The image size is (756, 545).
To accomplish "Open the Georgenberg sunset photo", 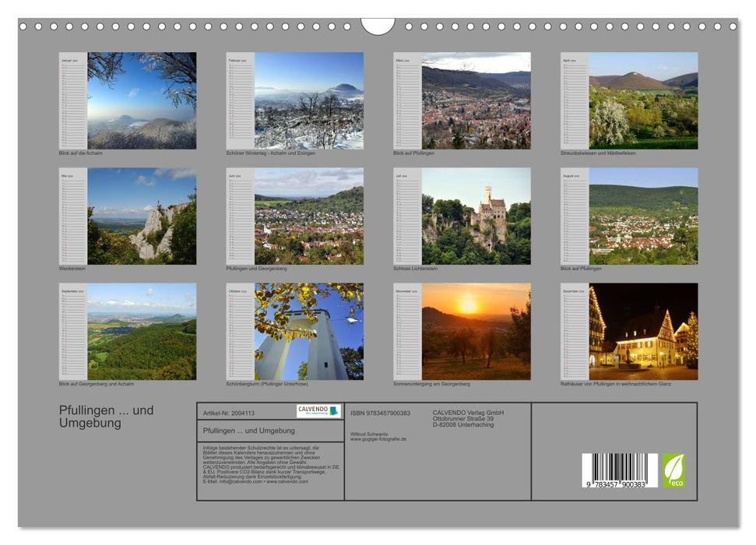I will pyautogui.click(x=476, y=331).
